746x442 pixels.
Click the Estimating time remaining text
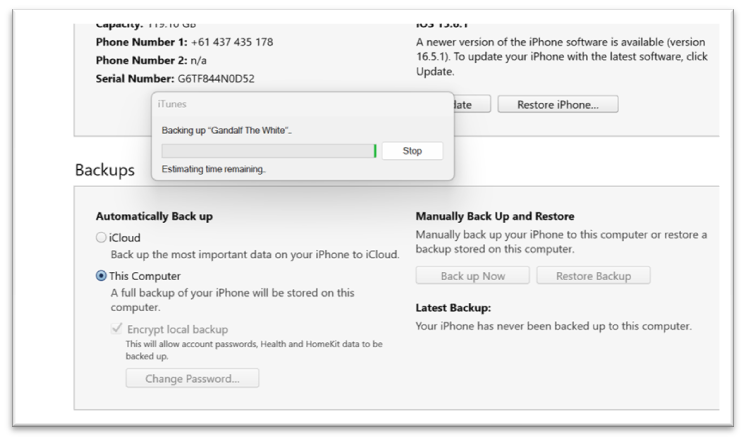pos(214,169)
